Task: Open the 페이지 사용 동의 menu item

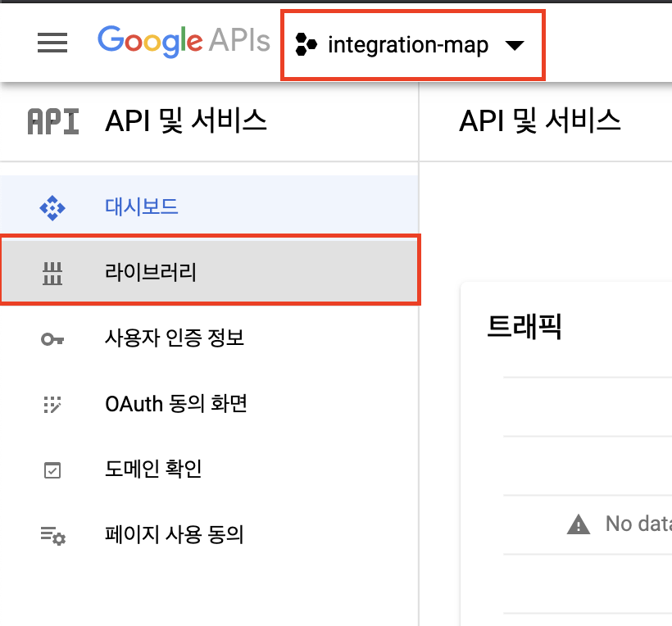Action: [x=209, y=535]
